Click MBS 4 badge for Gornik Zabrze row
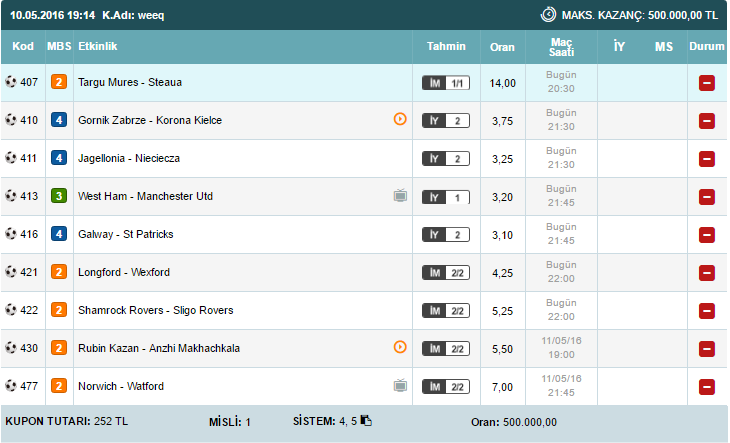This screenshot has width=730, height=443. click(59, 120)
